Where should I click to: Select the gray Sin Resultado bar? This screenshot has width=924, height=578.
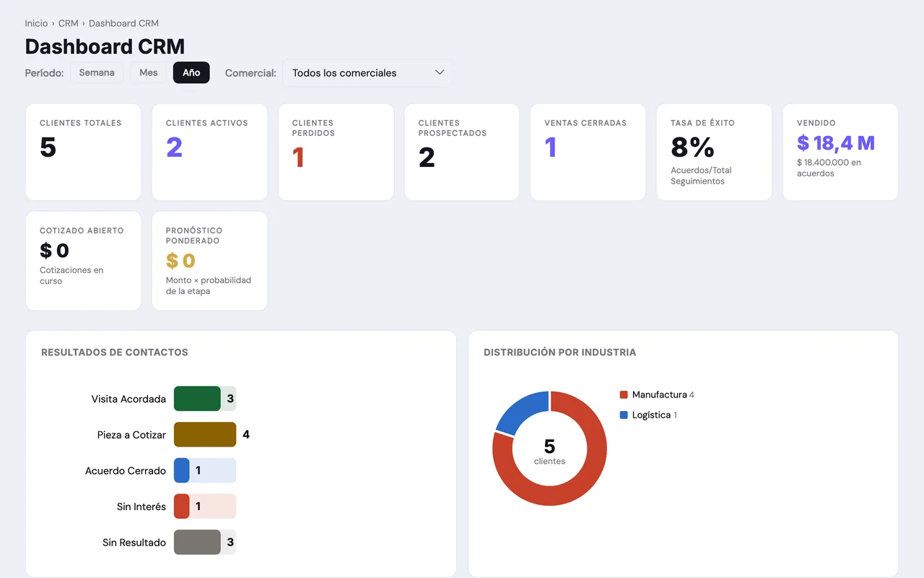pos(197,543)
